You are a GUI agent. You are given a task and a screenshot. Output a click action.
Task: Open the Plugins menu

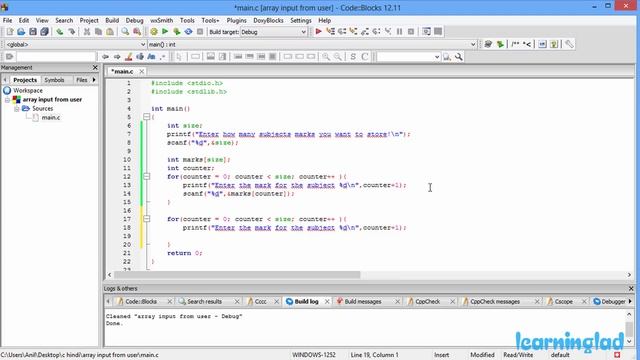[236, 20]
